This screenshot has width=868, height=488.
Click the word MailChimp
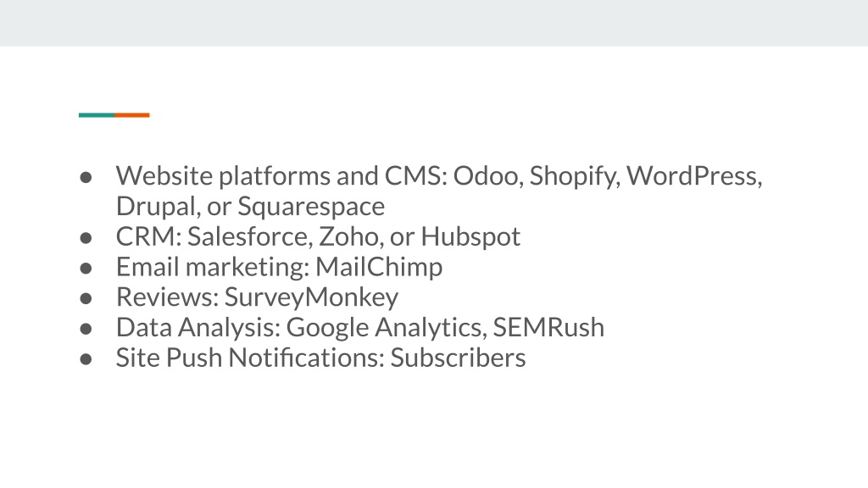(x=379, y=267)
